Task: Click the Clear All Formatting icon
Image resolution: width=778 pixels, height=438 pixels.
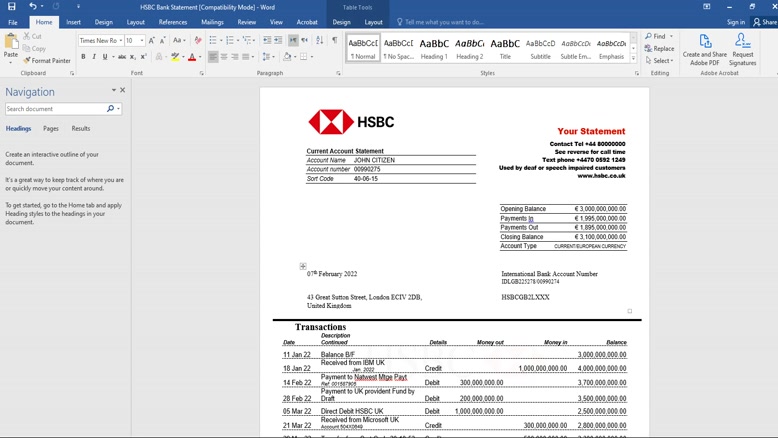Action: [197, 41]
